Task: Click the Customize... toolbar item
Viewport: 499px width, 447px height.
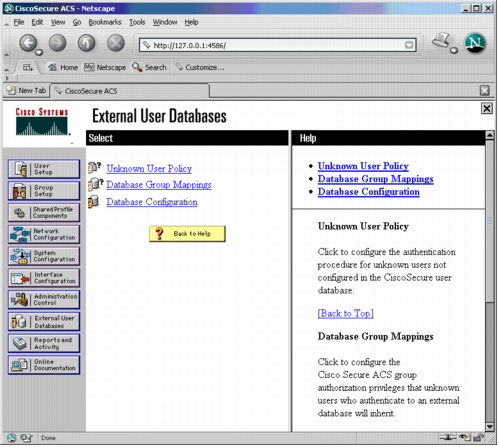Action: click(x=200, y=68)
